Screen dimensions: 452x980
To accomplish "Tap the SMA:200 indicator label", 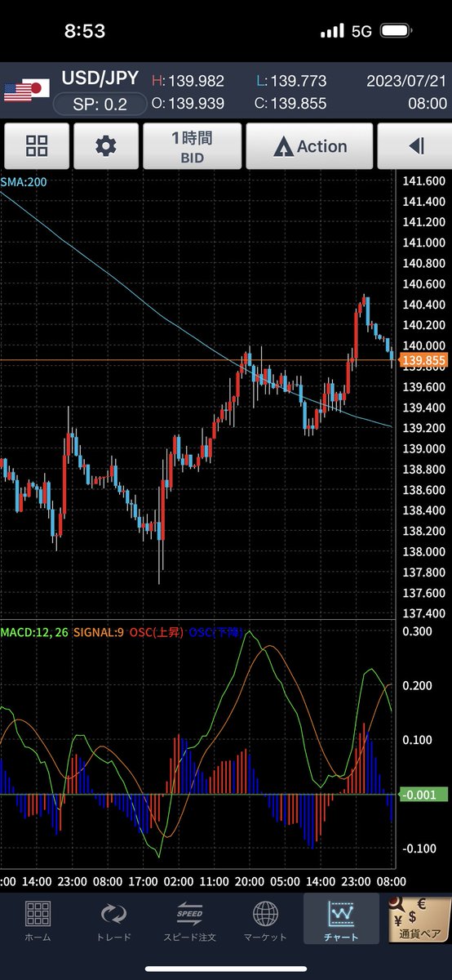I will [24, 181].
